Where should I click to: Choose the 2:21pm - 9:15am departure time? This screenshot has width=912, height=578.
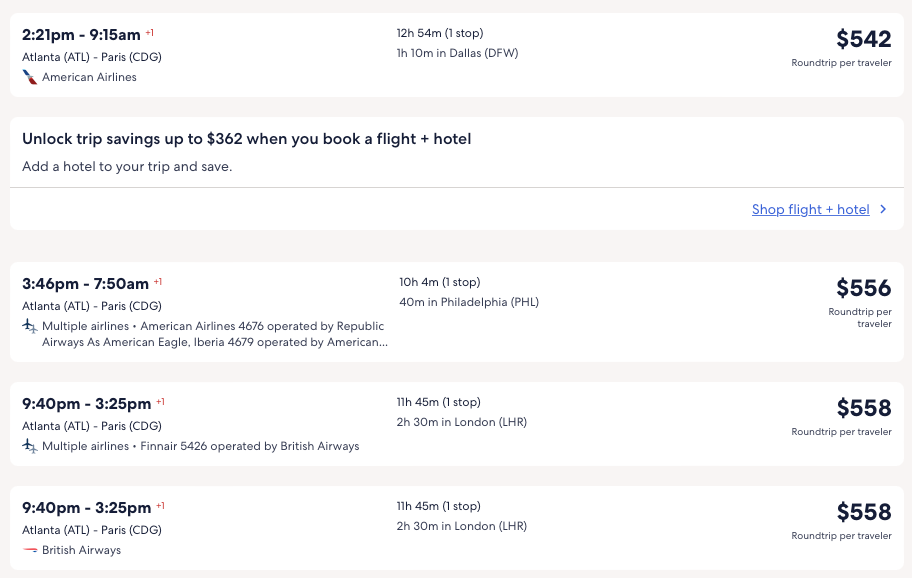pos(81,35)
